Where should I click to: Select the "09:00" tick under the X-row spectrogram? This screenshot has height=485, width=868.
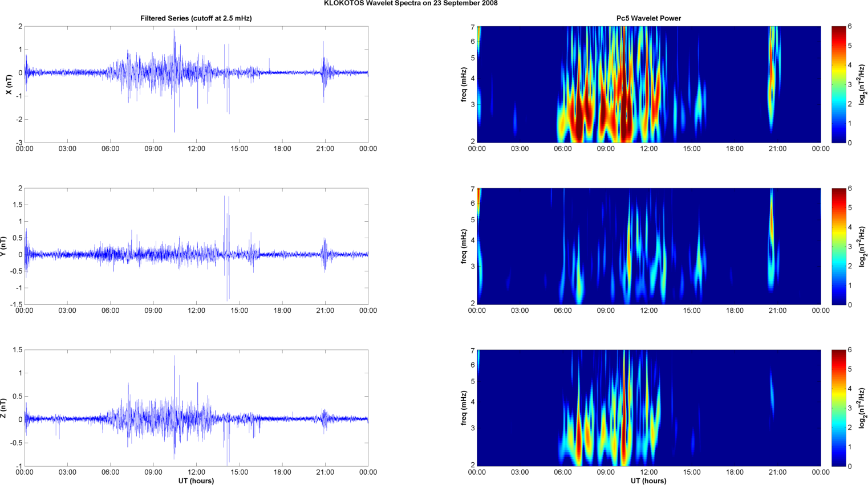(x=606, y=149)
